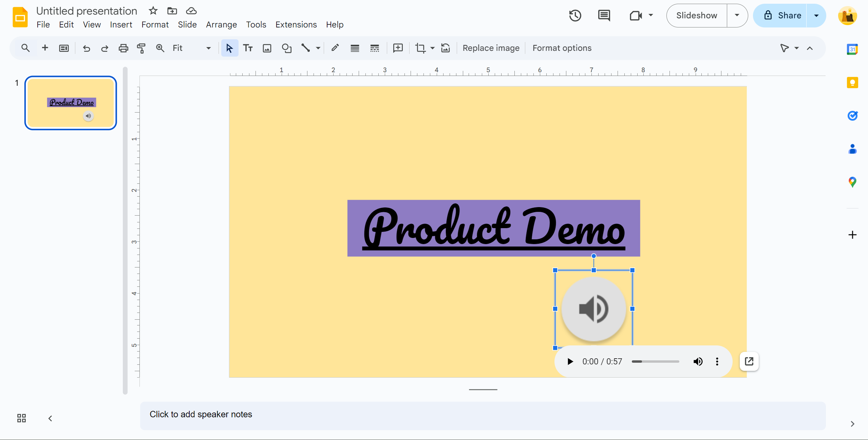Mute the audio player volume
The image size is (868, 440).
698,362
